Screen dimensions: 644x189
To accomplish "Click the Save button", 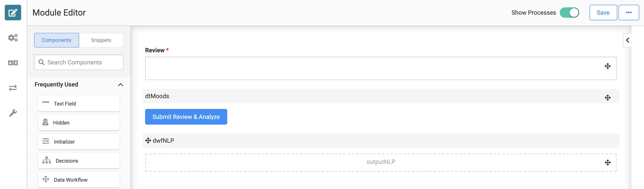I will click(x=603, y=13).
